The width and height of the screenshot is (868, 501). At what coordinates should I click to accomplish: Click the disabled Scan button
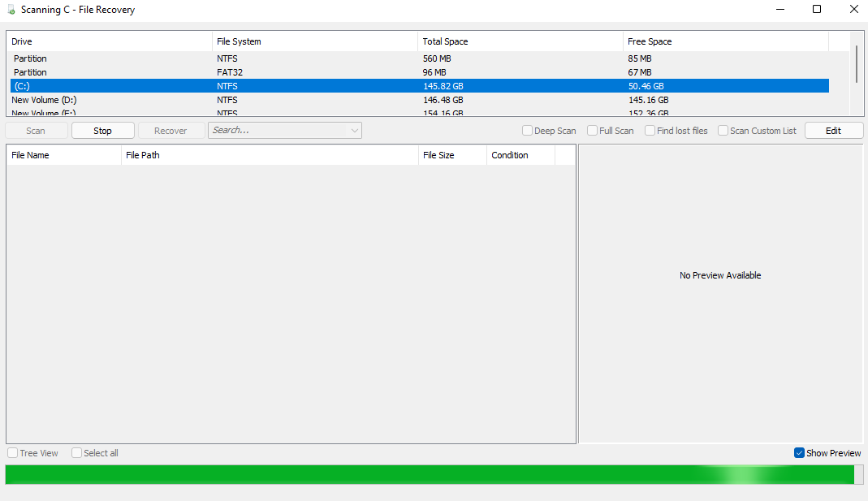point(36,131)
